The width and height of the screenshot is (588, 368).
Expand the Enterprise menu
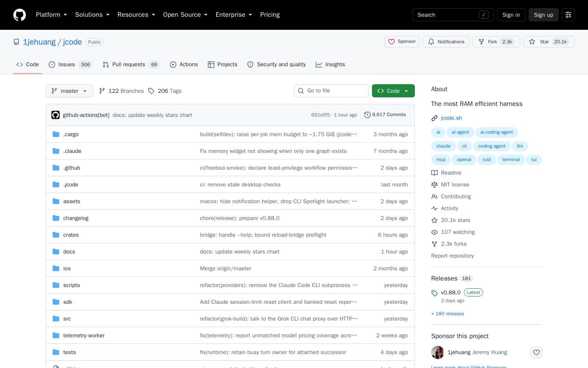[234, 15]
